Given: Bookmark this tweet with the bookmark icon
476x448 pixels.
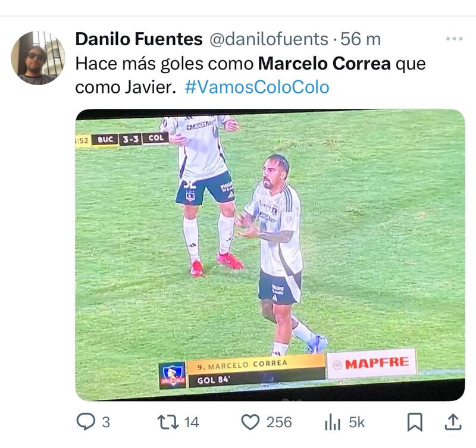Looking at the screenshot, I should click(415, 422).
